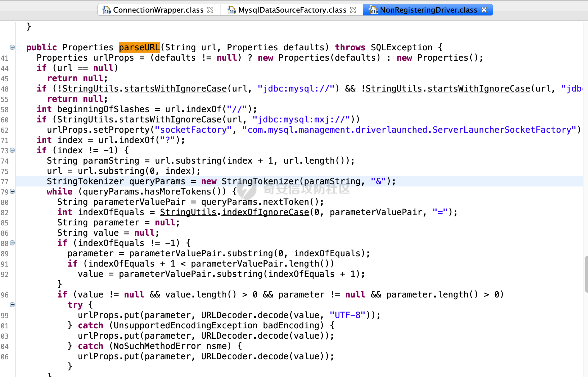This screenshot has width=588, height=377.
Task: Collapse the while loop fold at line 79
Action: 12,191
